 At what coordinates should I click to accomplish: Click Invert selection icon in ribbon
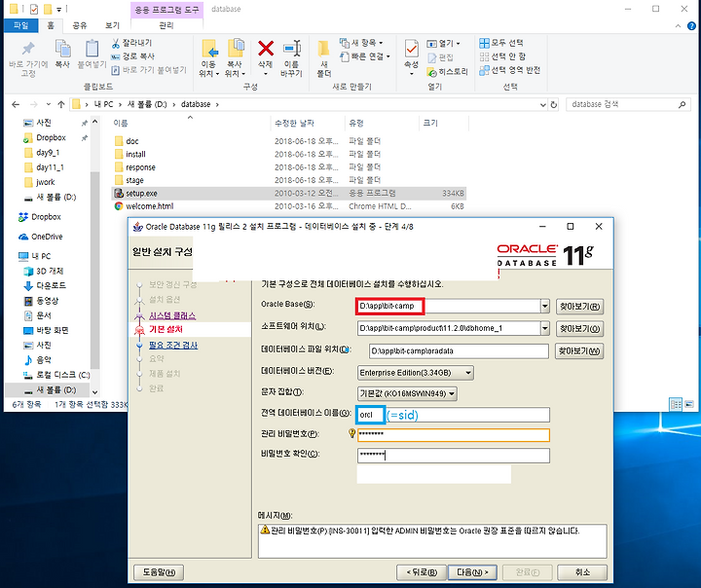(484, 70)
